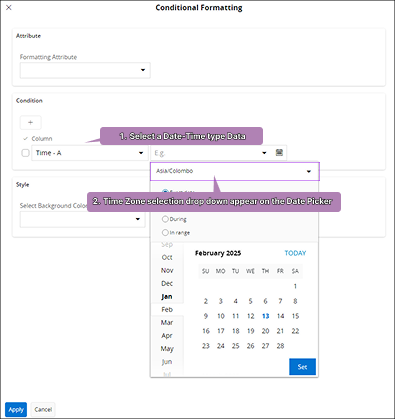Close the Conditional Formatting dialog with the X
Viewport: 395px width, 419px height.
(9, 7)
